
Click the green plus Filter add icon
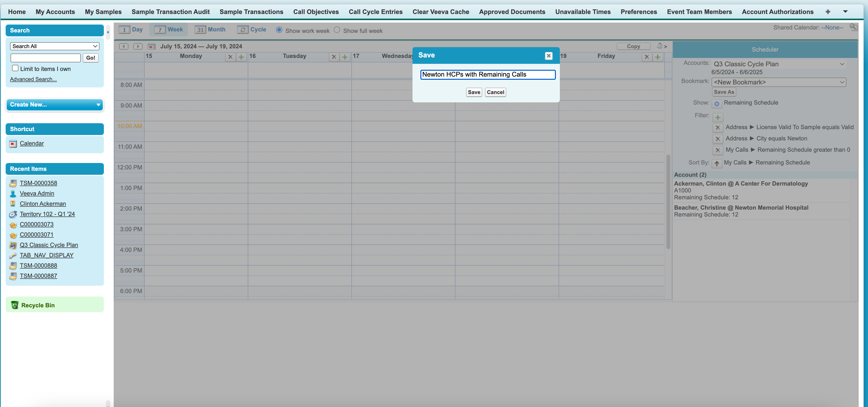point(717,117)
